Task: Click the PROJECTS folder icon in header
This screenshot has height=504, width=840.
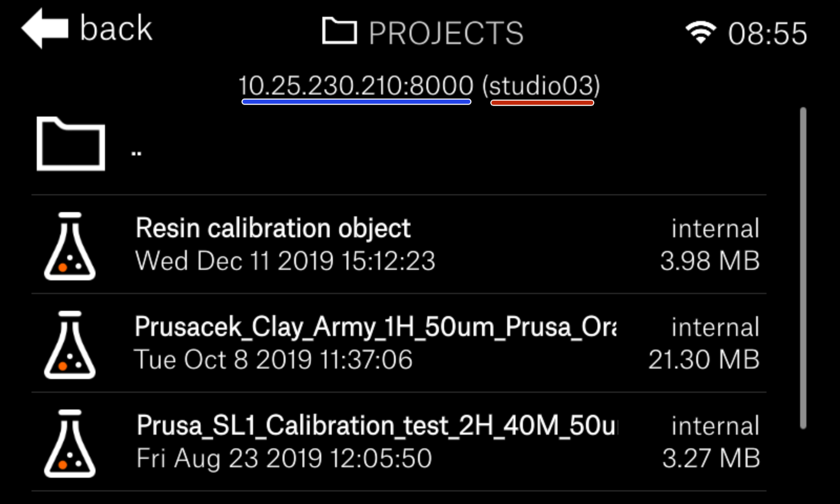Action: 339,31
